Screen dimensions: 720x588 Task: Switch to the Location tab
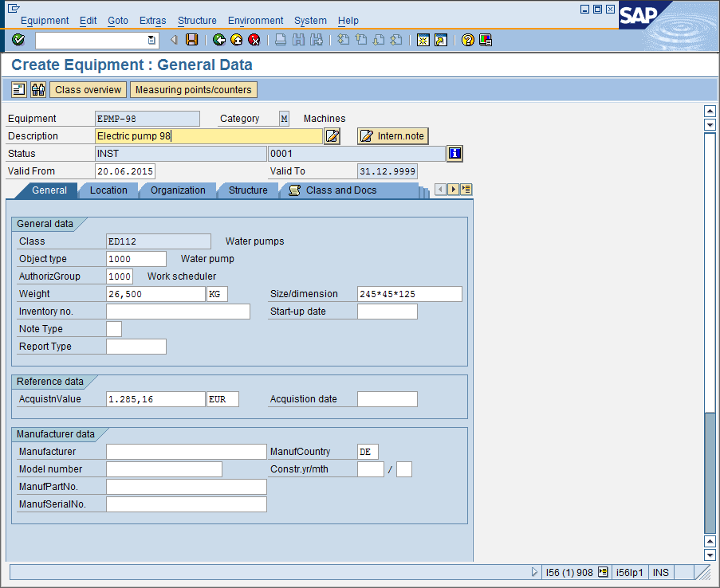pyautogui.click(x=108, y=190)
